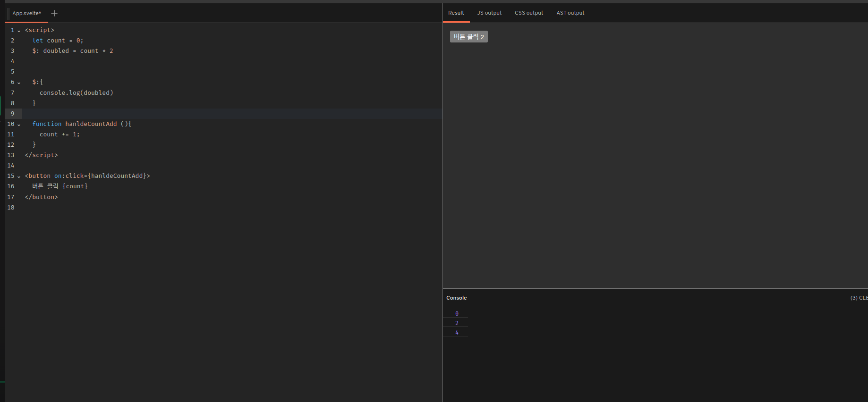Image resolution: width=868 pixels, height=402 pixels.
Task: Place cursor on empty line 9
Action: pos(232,113)
